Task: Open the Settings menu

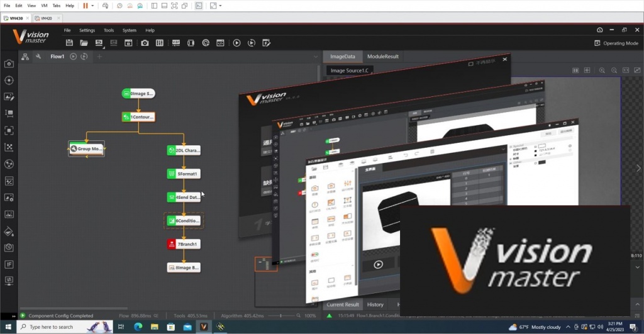Action: (87, 30)
